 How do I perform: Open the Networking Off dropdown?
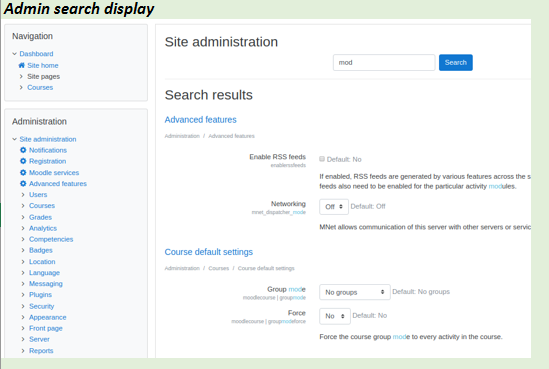click(x=334, y=207)
